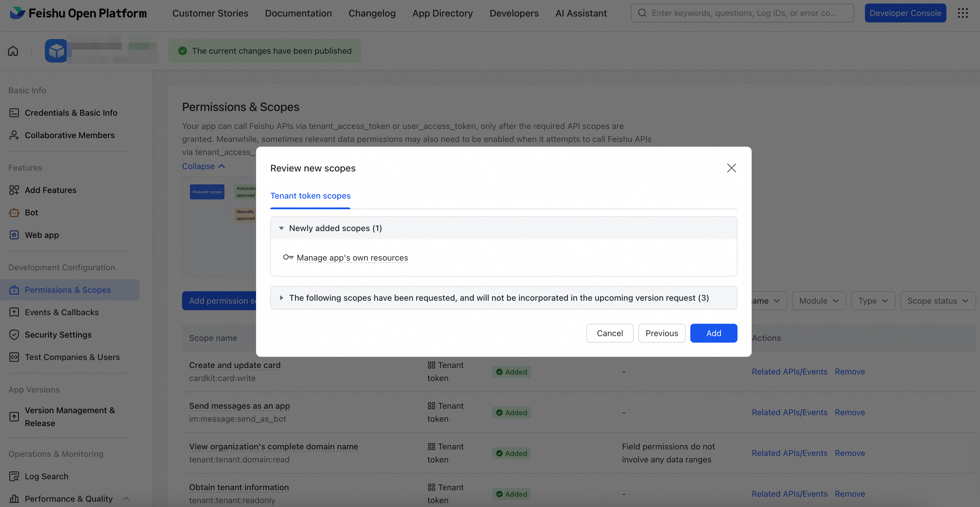980x507 pixels.
Task: Open the Scope status filter dropdown
Action: 938,301
